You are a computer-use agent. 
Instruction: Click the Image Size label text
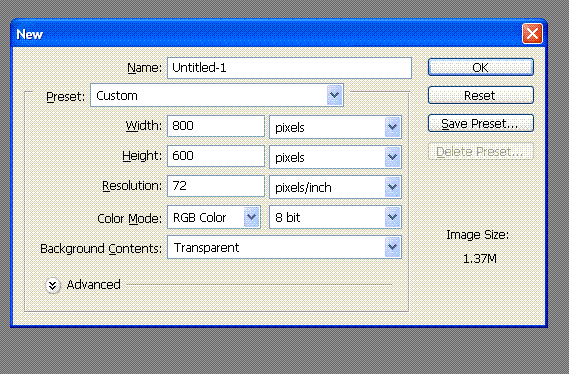point(478,235)
